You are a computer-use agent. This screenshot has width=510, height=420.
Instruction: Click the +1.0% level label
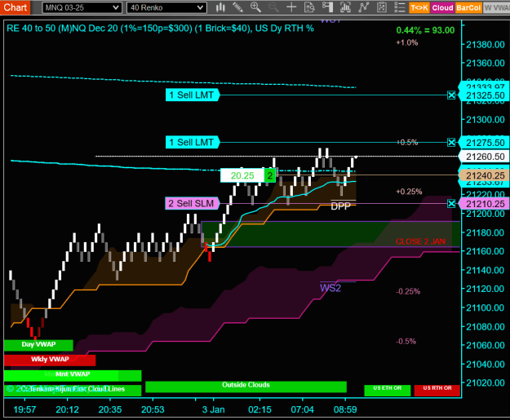click(406, 42)
